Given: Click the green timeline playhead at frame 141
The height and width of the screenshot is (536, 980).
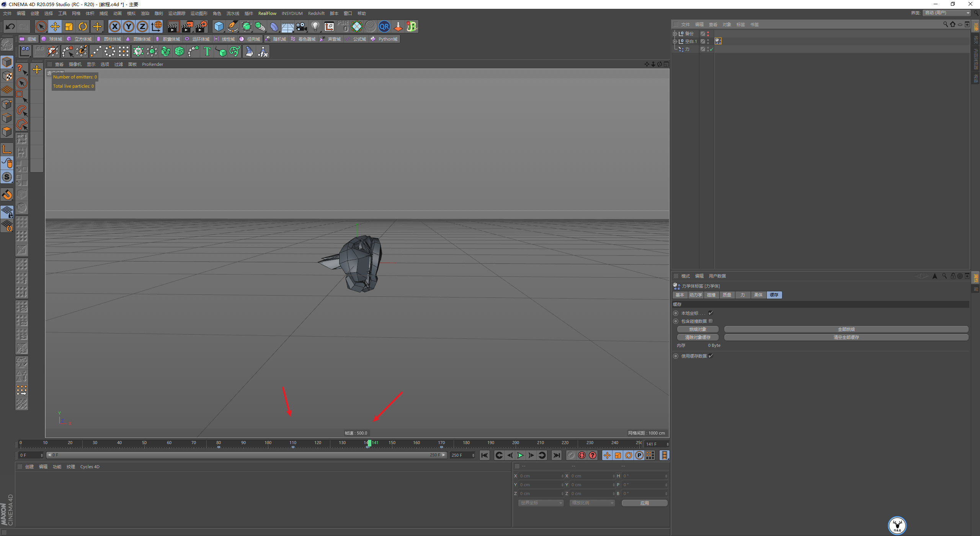Looking at the screenshot, I should (369, 443).
